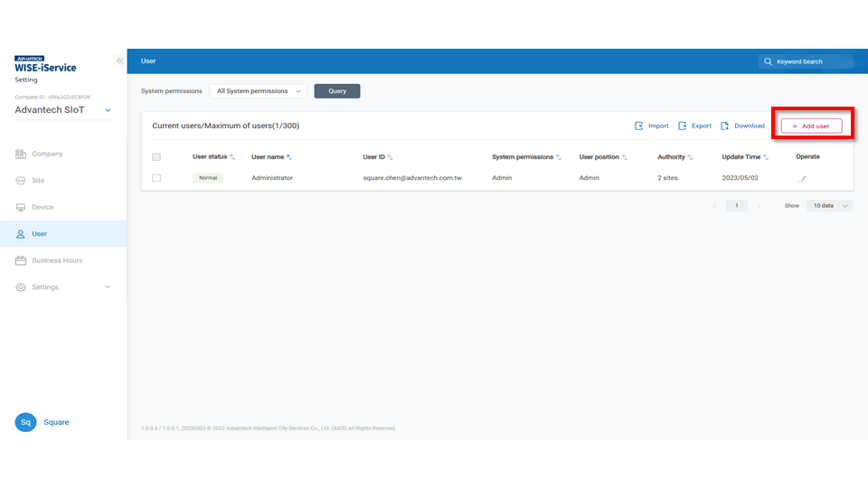Open the 10 data page-size dropdown
Viewport: 868px width, 488px height.
[x=830, y=206]
